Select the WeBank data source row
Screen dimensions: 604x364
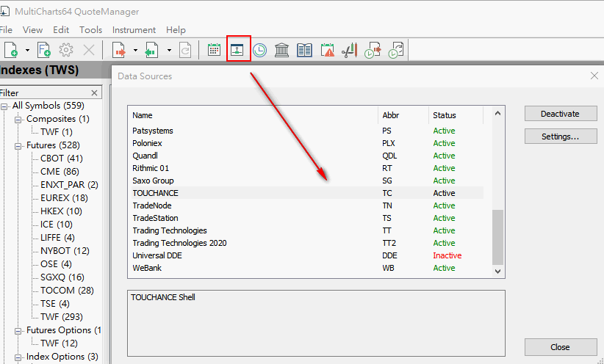point(306,268)
